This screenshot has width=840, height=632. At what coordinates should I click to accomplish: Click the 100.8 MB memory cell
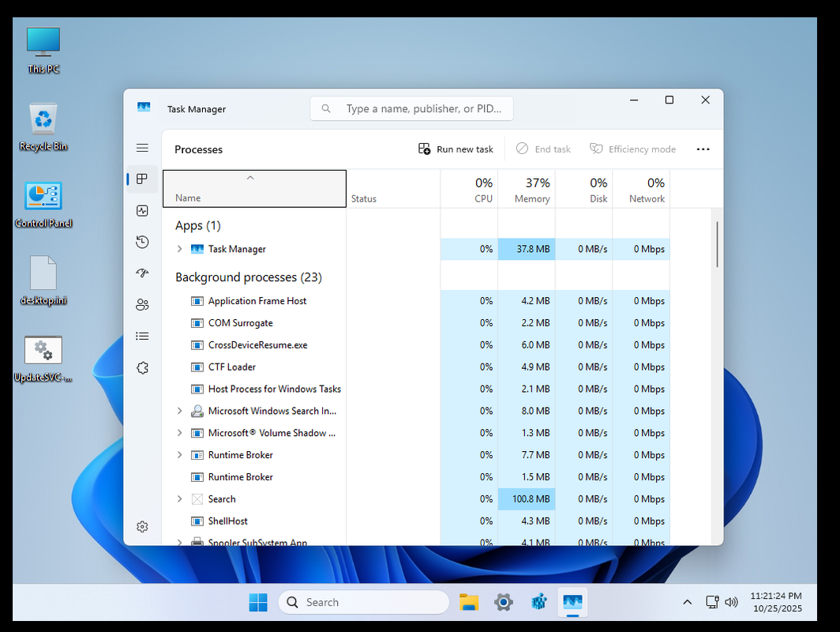(x=527, y=499)
